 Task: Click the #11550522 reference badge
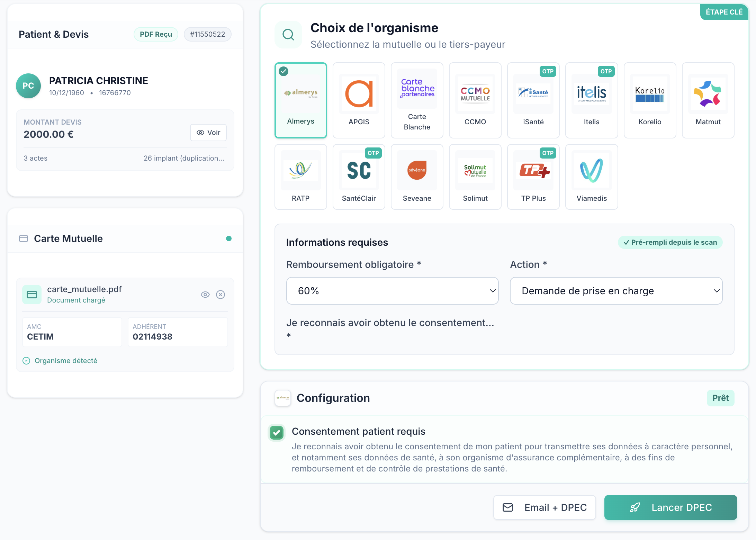[x=207, y=34]
